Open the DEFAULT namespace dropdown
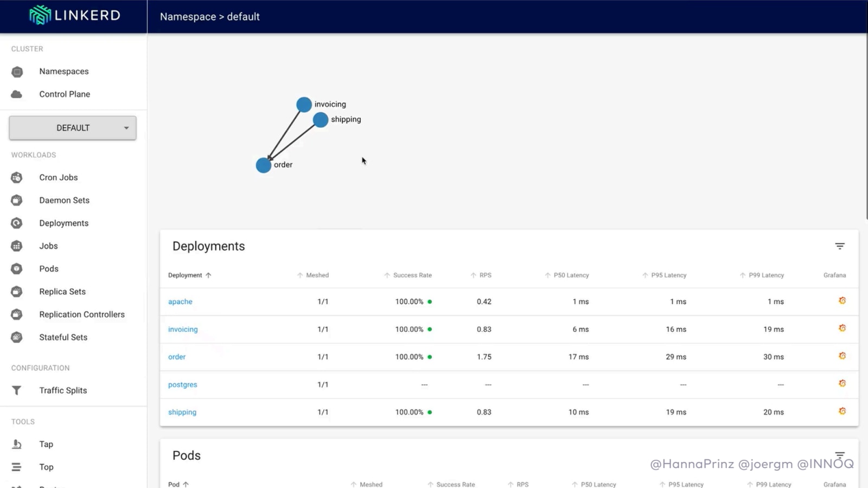This screenshot has height=488, width=868. (73, 128)
